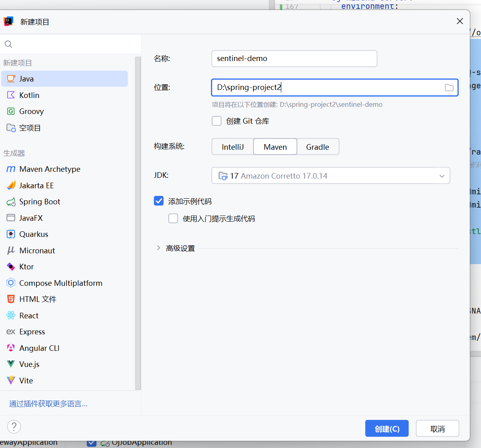
Task: Click the IntelliJ IDEA logo in title bar
Action: pos(8,21)
